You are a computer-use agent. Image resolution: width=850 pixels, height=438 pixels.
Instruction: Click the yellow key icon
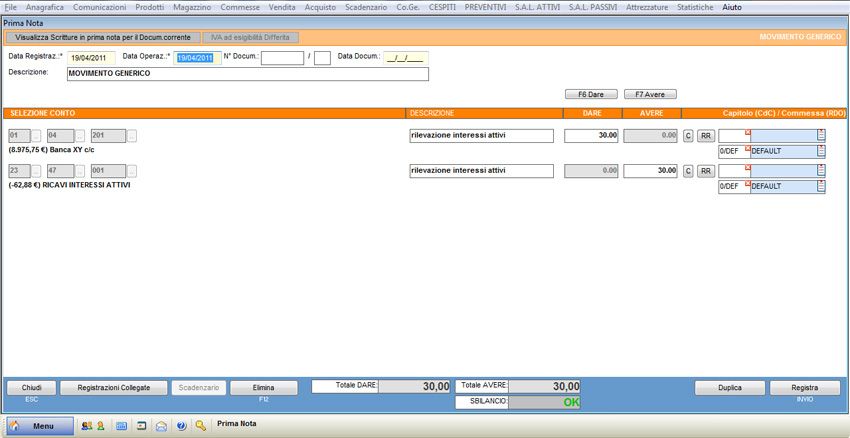pos(201,426)
